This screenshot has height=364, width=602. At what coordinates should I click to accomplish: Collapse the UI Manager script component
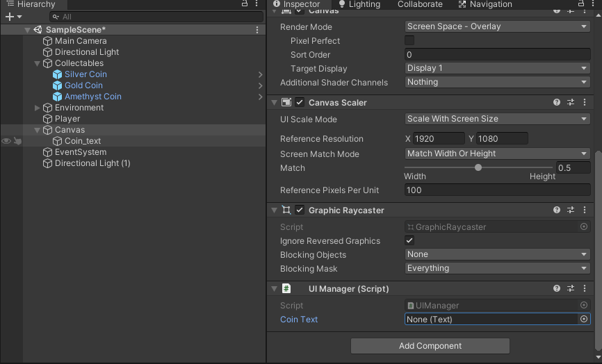(x=274, y=288)
